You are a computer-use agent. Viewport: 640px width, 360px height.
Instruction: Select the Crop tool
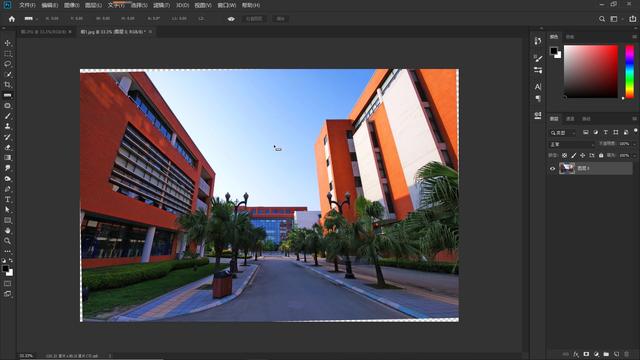7,85
